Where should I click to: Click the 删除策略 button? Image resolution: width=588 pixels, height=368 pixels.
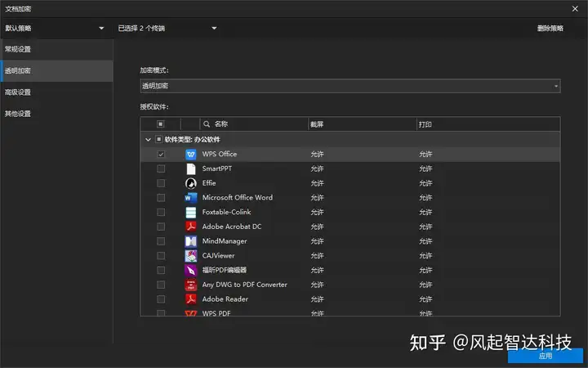pyautogui.click(x=550, y=28)
